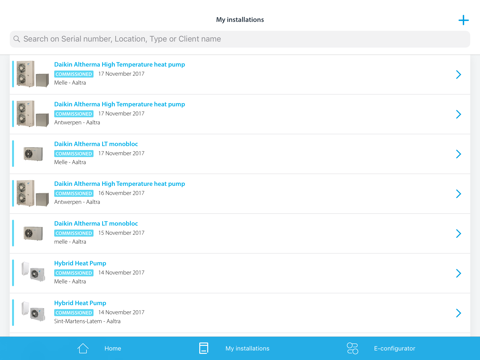Click 'Sint-Martens-Latem - Aaltra' location text

point(87,321)
